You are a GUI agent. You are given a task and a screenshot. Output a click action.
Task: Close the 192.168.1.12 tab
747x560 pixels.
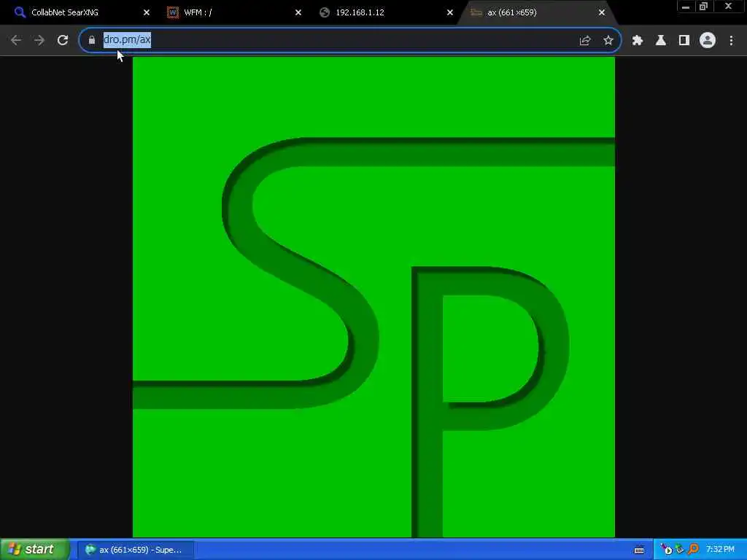coord(449,12)
